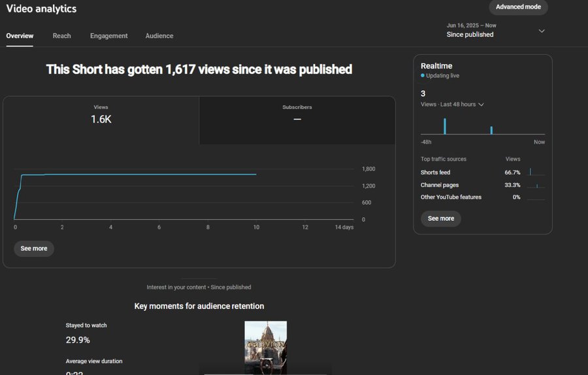Click the Channel pages traffic source
The image size is (588, 375).
click(x=440, y=186)
